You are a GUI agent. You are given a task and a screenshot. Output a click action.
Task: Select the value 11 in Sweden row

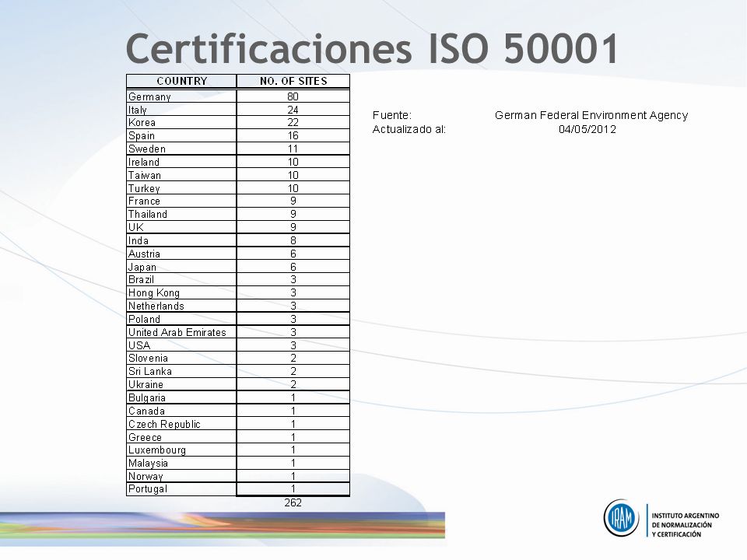(x=293, y=149)
